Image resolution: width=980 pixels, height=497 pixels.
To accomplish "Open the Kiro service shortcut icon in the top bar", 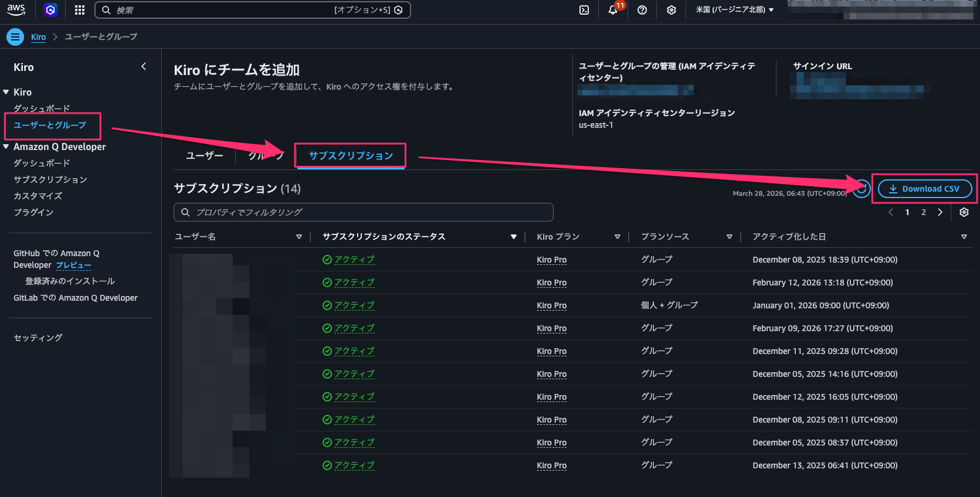I will [50, 10].
